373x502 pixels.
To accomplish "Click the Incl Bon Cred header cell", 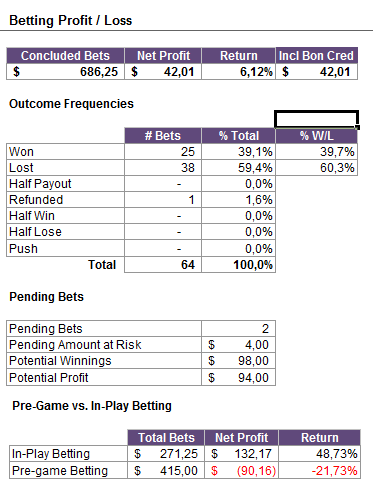I will point(316,56).
